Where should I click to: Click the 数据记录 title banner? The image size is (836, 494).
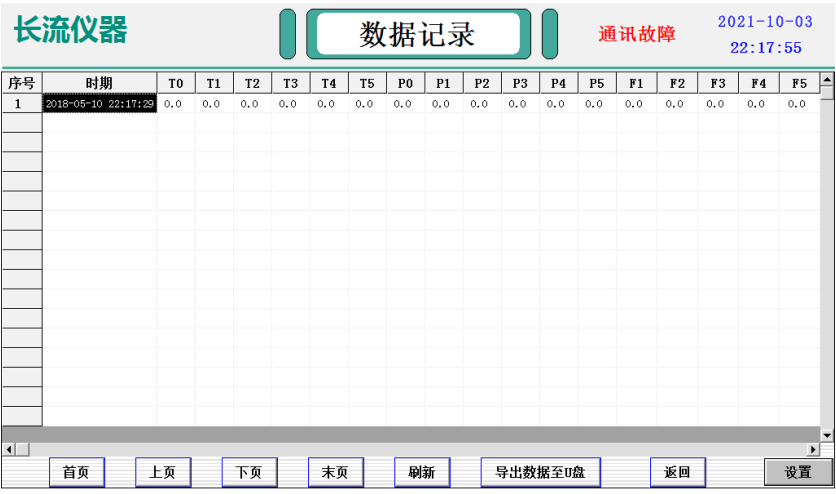[x=417, y=34]
